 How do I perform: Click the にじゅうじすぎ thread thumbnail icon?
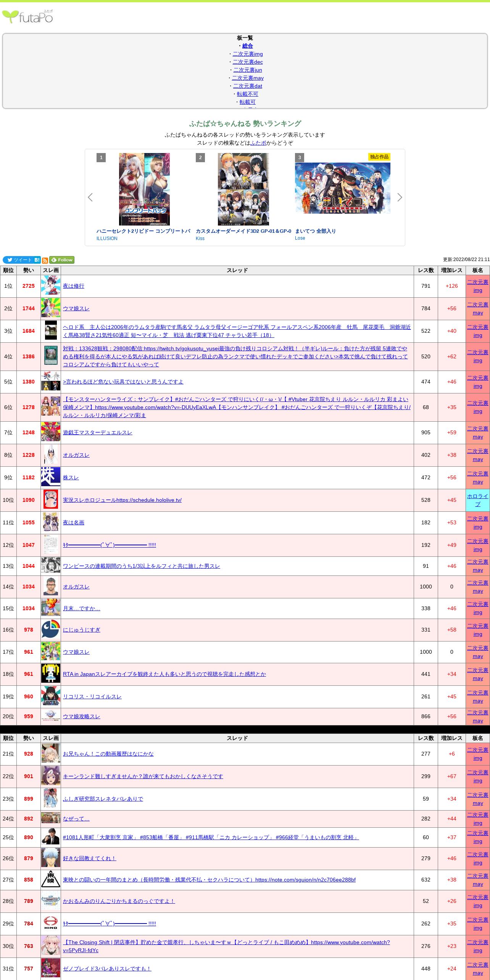click(51, 630)
